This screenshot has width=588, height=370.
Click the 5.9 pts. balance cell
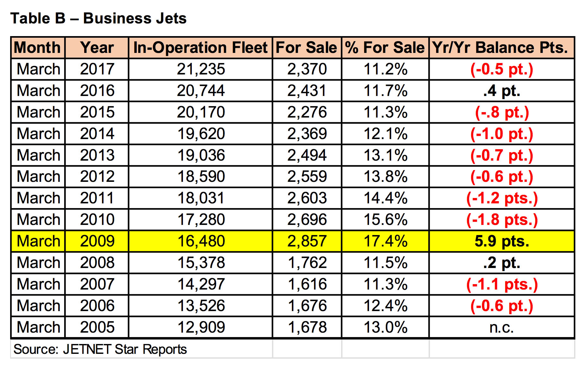(502, 241)
